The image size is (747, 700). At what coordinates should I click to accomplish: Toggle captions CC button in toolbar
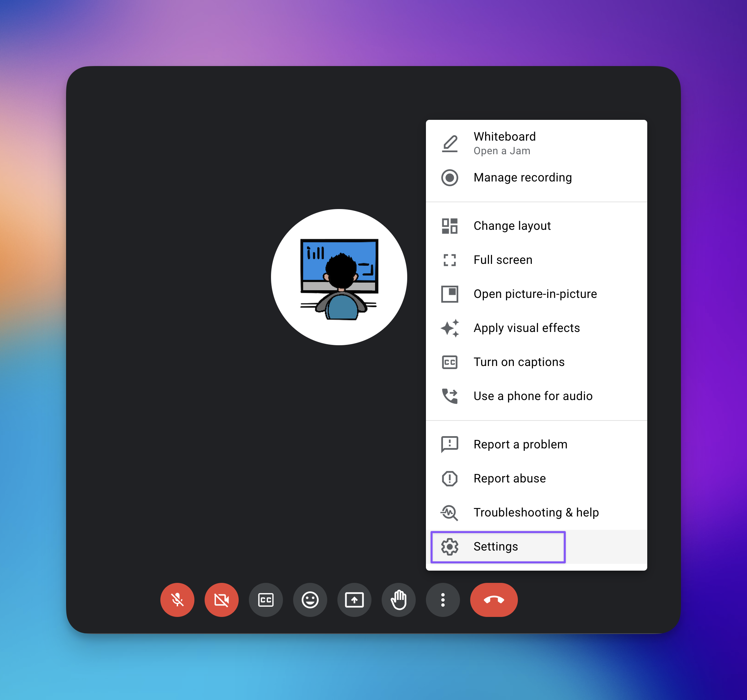click(x=266, y=600)
